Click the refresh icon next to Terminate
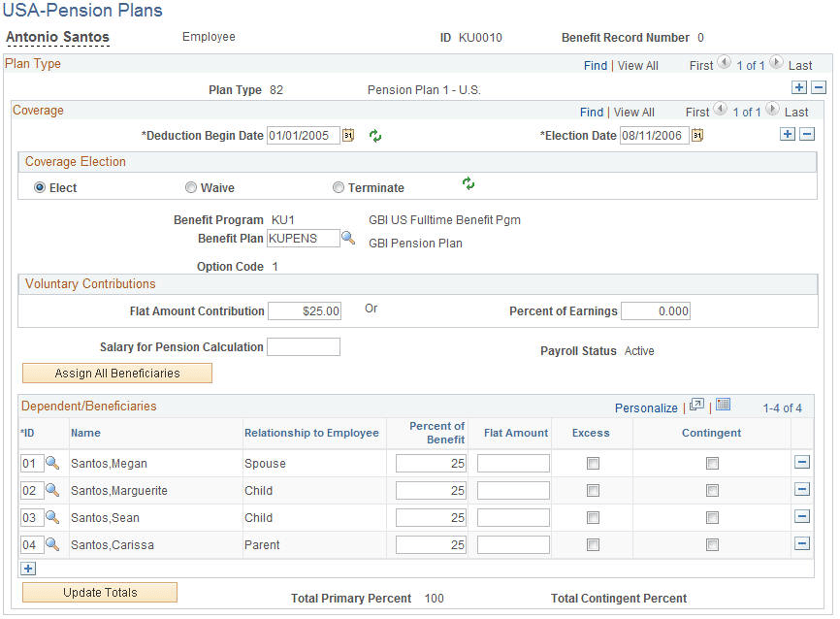This screenshot has width=840, height=619. (468, 183)
